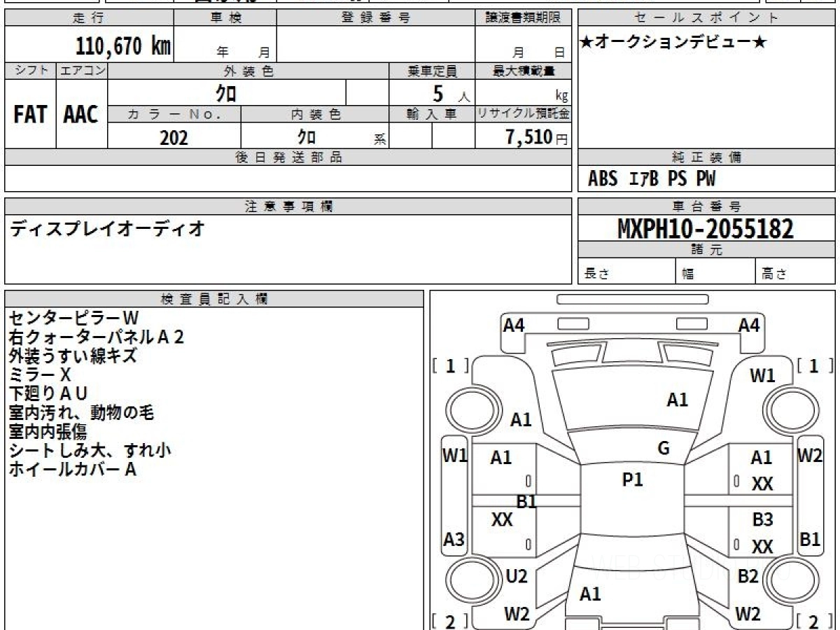Select the color number 202
840x630 pixels.
point(174,137)
